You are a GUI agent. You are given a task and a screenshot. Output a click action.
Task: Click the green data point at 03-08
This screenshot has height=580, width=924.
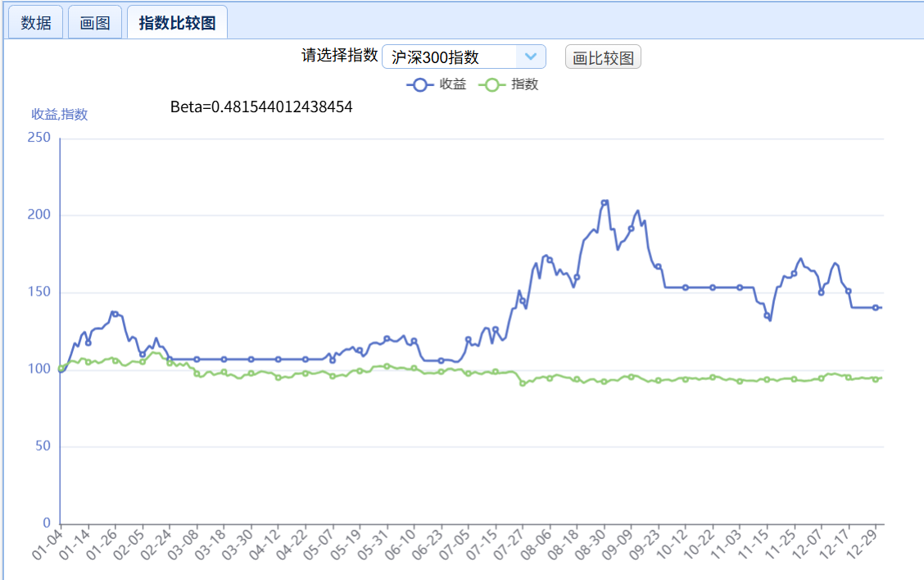point(197,374)
